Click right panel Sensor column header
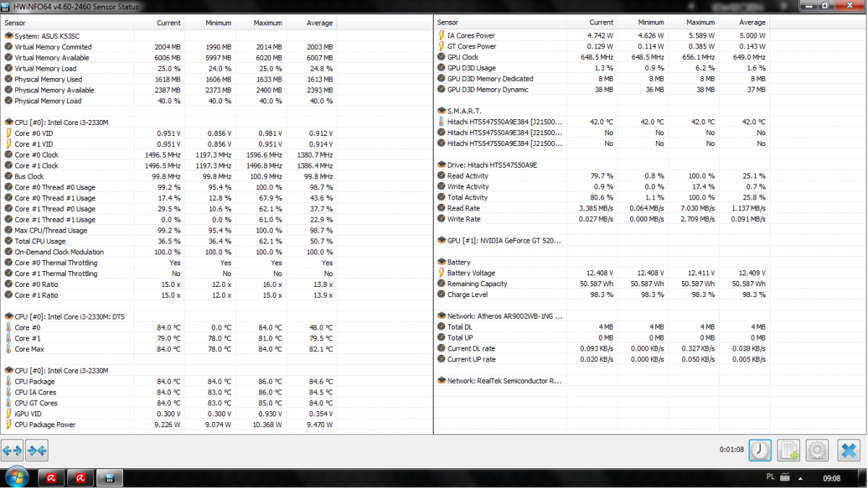This screenshot has width=868, height=490. [x=500, y=22]
